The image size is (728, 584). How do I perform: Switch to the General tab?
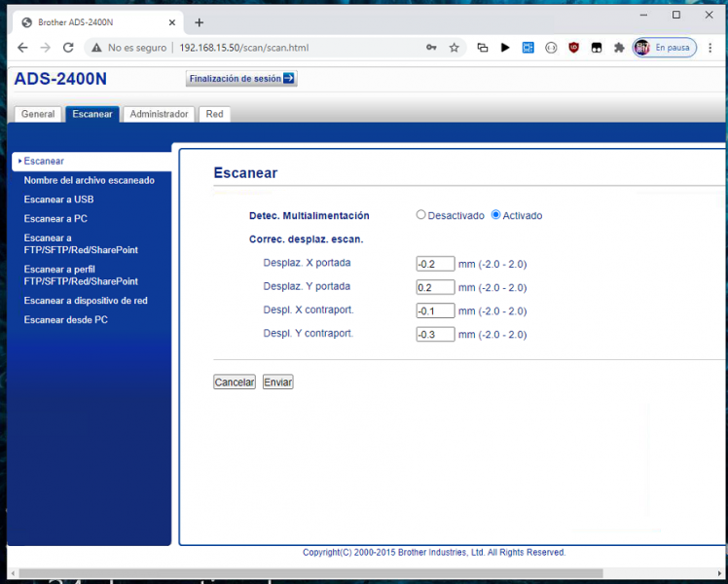point(38,114)
